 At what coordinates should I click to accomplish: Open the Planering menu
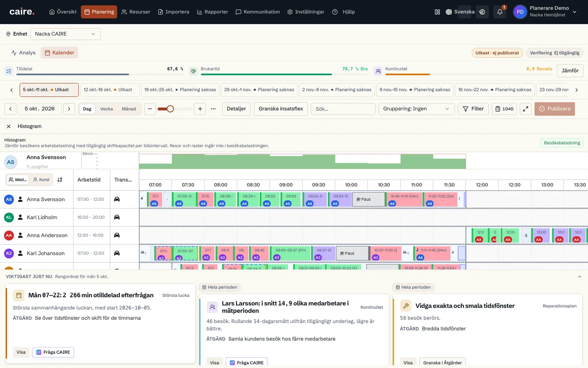(99, 12)
